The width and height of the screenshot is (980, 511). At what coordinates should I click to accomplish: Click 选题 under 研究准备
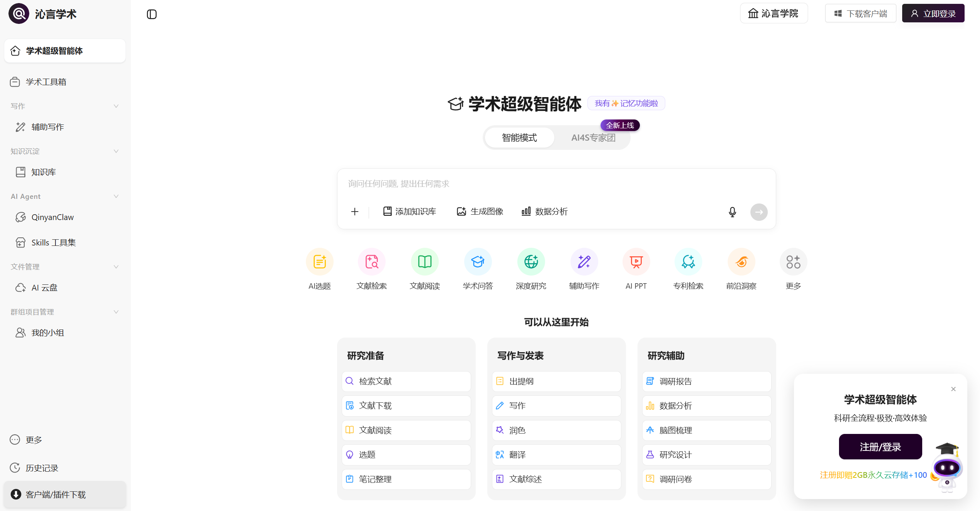coord(406,454)
